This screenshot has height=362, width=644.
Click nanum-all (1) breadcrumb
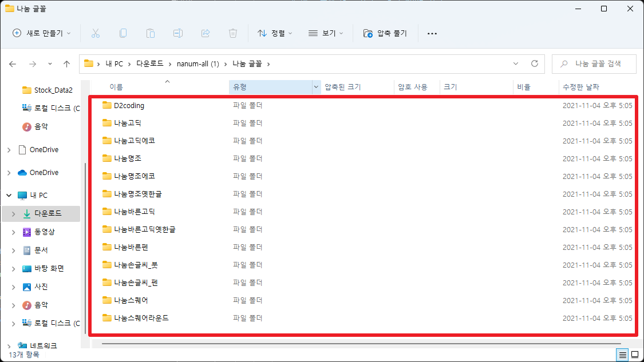(x=198, y=64)
